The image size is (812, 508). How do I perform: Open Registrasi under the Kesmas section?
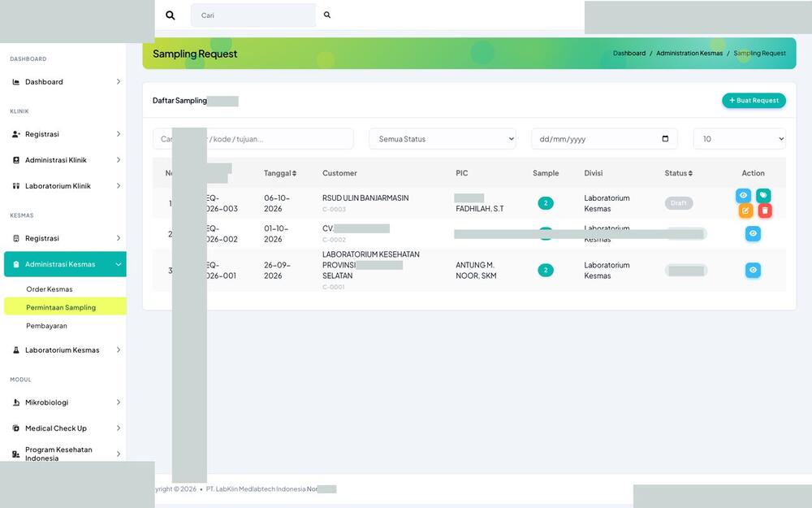pos(65,238)
